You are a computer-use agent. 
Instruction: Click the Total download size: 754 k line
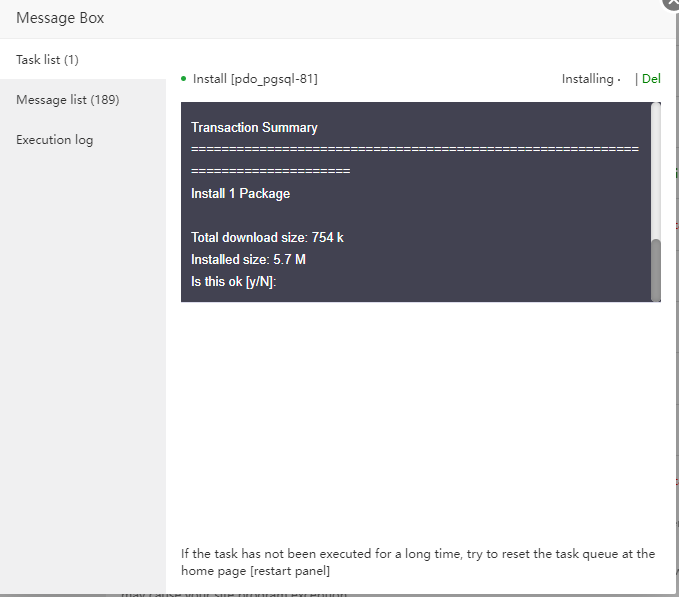267,238
